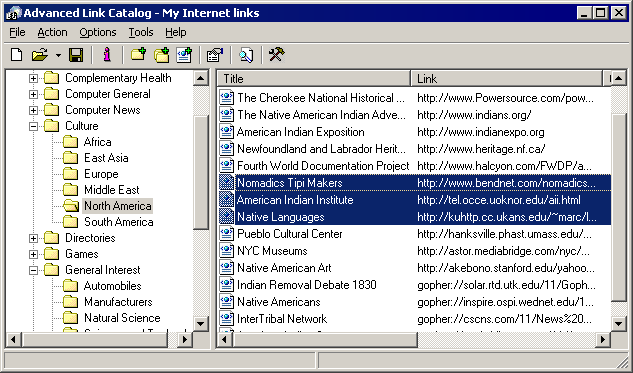Image resolution: width=633 pixels, height=373 pixels.
Task: Expand the Computer General folder
Action: click(34, 94)
